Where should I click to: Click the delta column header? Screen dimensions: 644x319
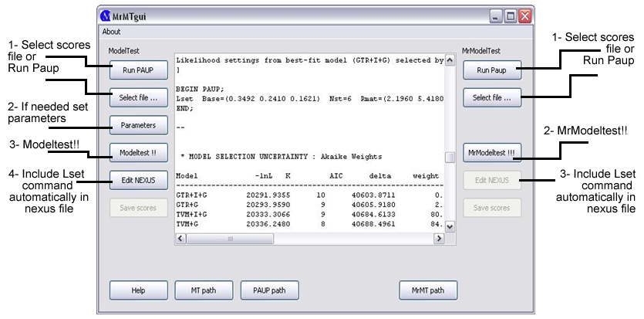click(x=380, y=176)
